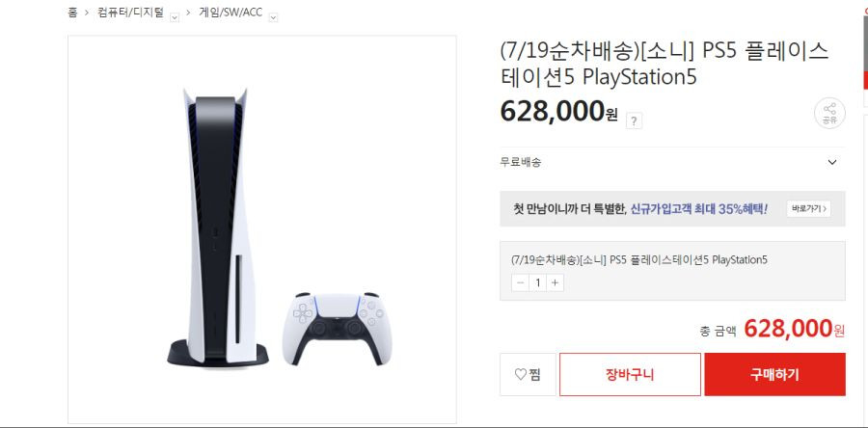The width and height of the screenshot is (868, 428).
Task: Click the quantity input field showing 1
Action: pos(537,283)
